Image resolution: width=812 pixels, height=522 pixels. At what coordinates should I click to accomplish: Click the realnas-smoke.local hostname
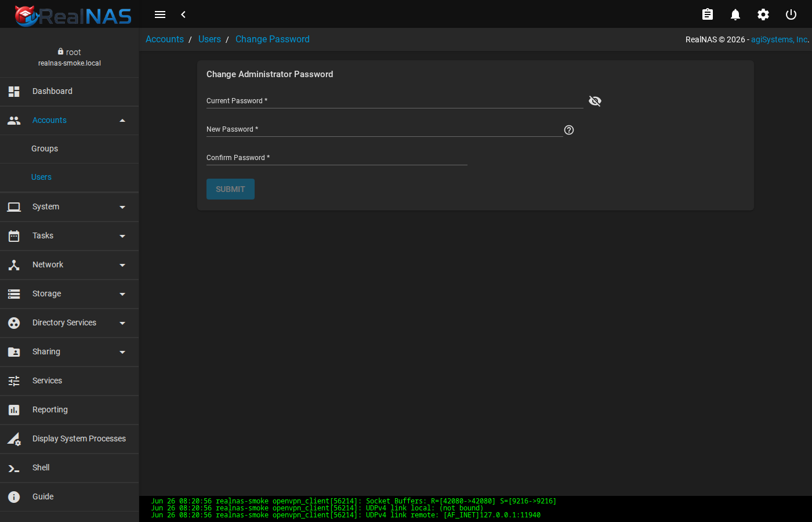point(70,63)
